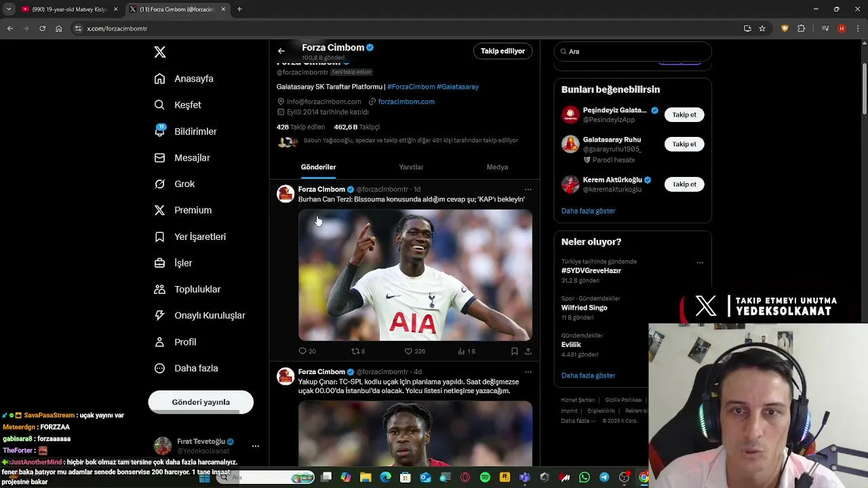Click Daha fazla göster under suggestions

pyautogui.click(x=588, y=211)
